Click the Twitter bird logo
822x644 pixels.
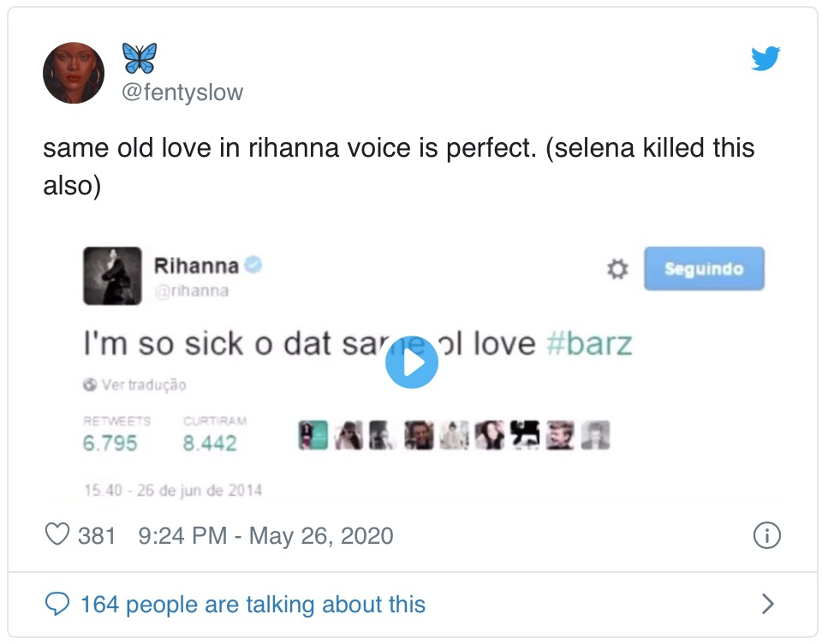(x=765, y=58)
